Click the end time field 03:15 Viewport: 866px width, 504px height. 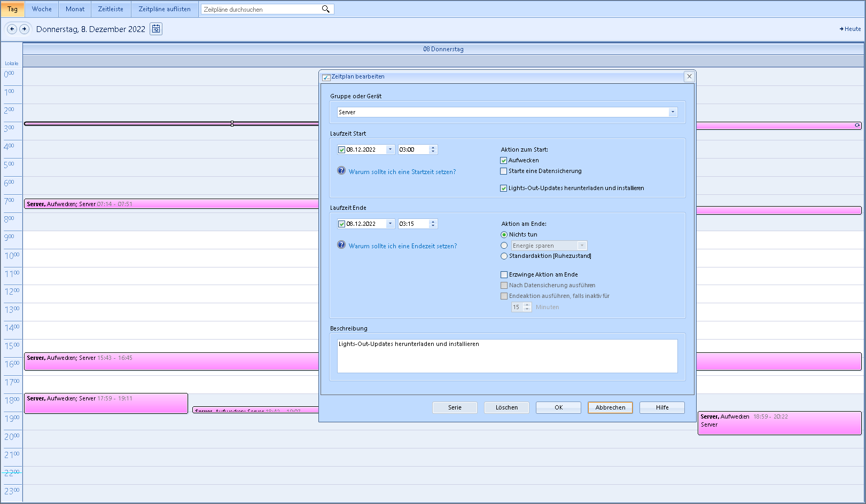coord(414,224)
